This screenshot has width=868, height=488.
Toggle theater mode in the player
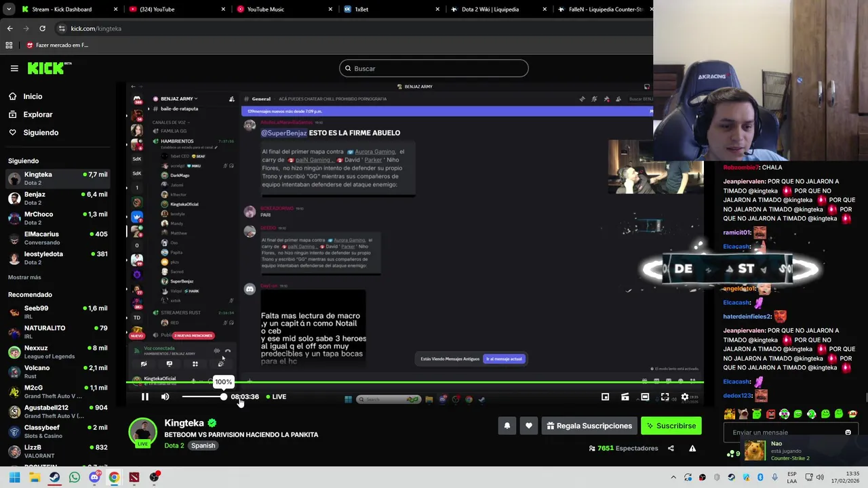(x=645, y=396)
